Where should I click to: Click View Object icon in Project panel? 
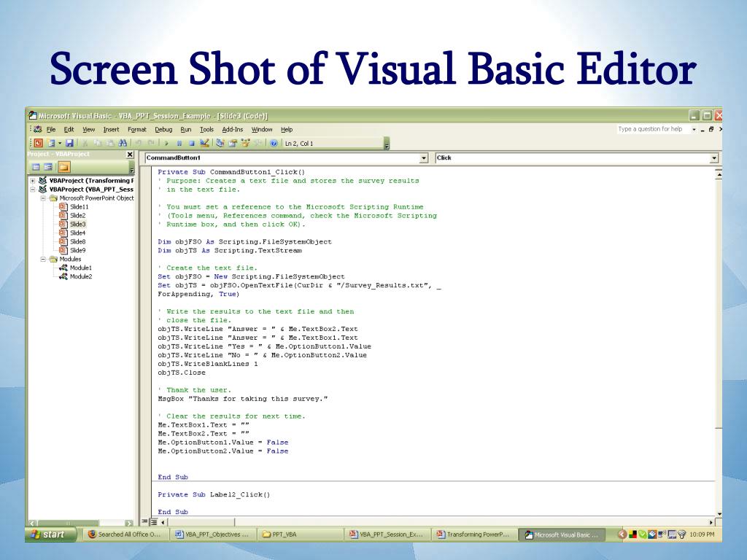(x=48, y=167)
